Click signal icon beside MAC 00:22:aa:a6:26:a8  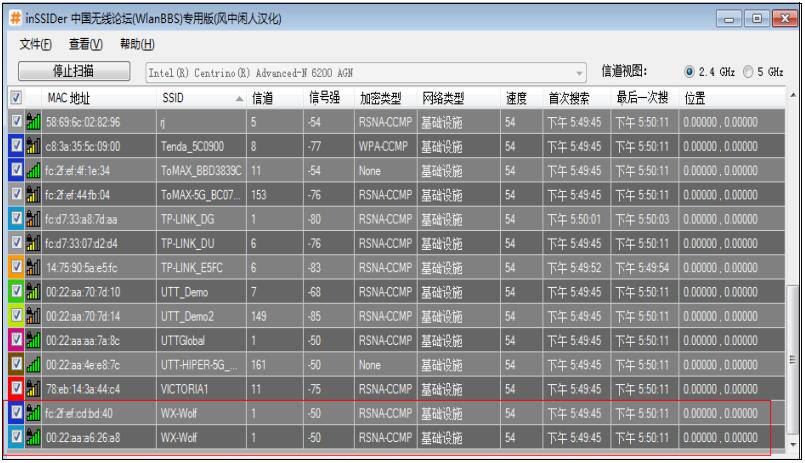[x=33, y=437]
